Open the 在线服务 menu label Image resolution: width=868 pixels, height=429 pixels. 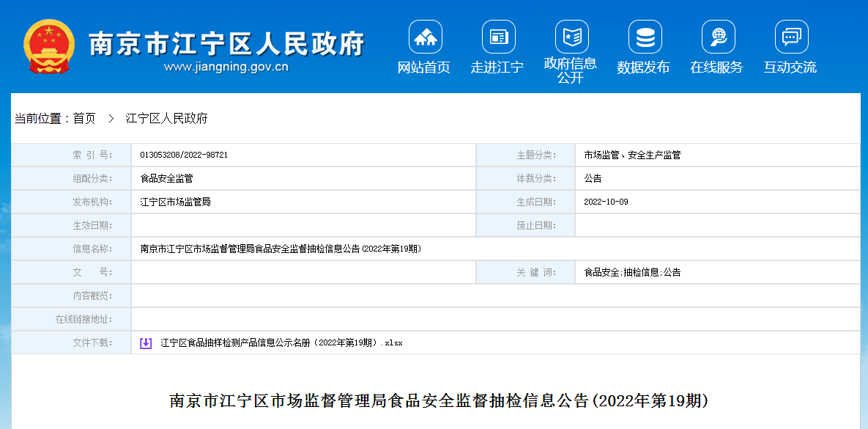point(716,67)
